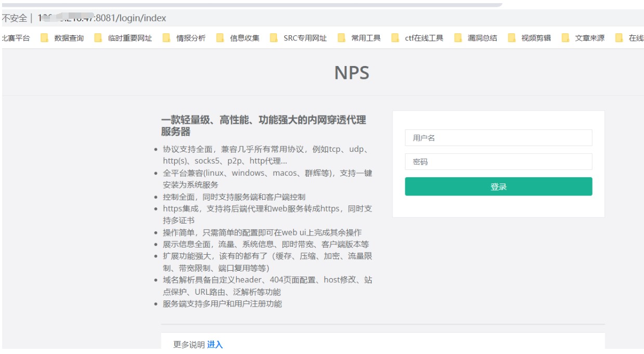
Task: Open the 文章来源 bookmark folder
Action: [x=584, y=38]
